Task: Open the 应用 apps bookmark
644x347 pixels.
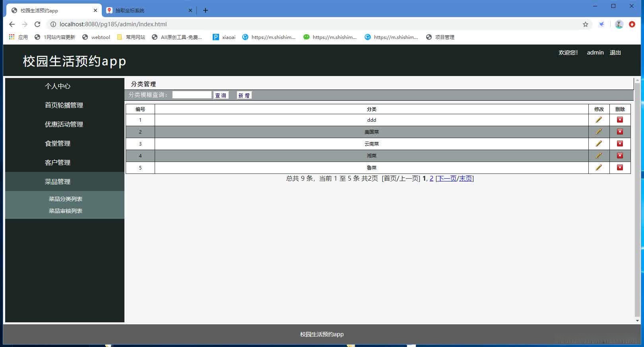Action: pyautogui.click(x=18, y=37)
